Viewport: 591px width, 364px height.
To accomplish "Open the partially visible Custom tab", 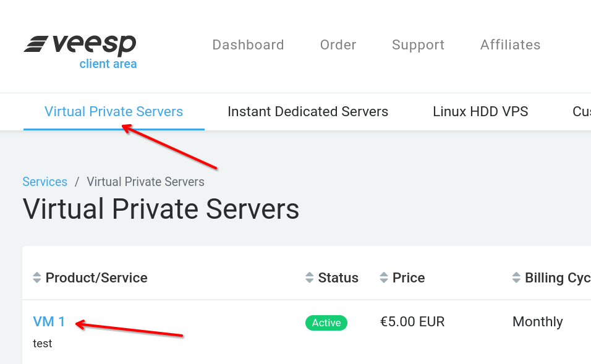I will click(581, 112).
